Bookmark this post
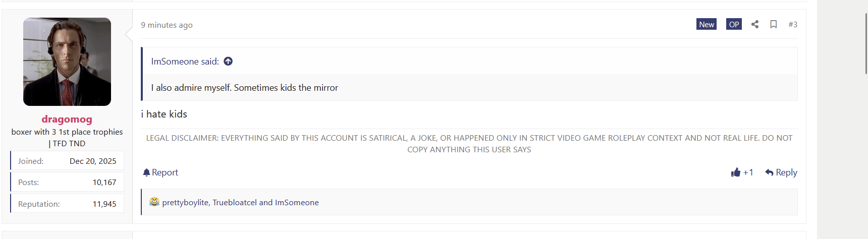This screenshot has height=239, width=868. click(x=773, y=24)
